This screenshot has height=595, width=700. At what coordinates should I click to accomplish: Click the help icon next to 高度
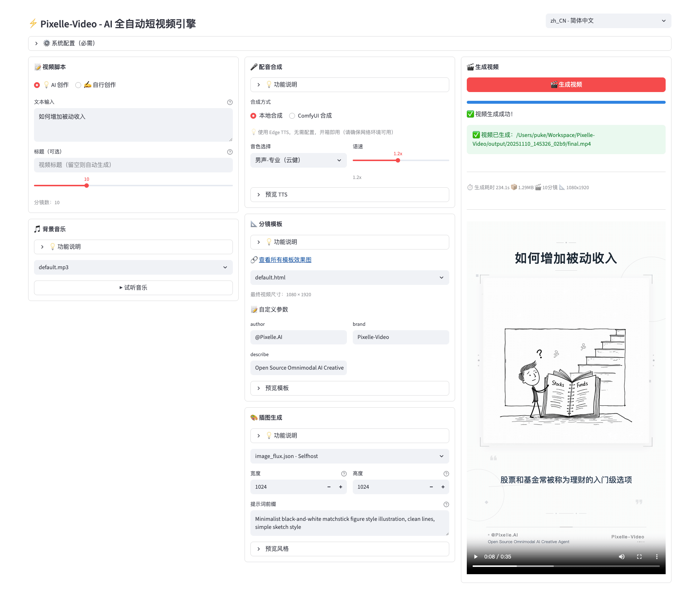click(x=446, y=474)
